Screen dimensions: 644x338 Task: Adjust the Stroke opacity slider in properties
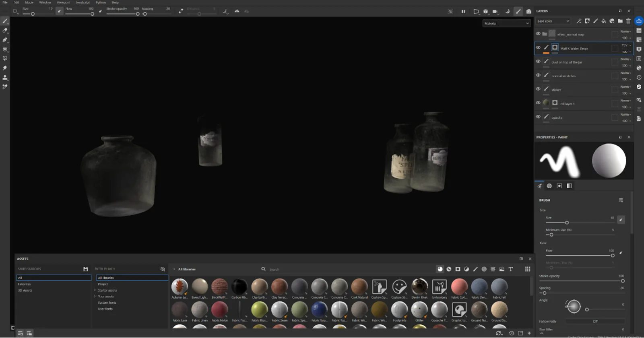[x=582, y=281]
